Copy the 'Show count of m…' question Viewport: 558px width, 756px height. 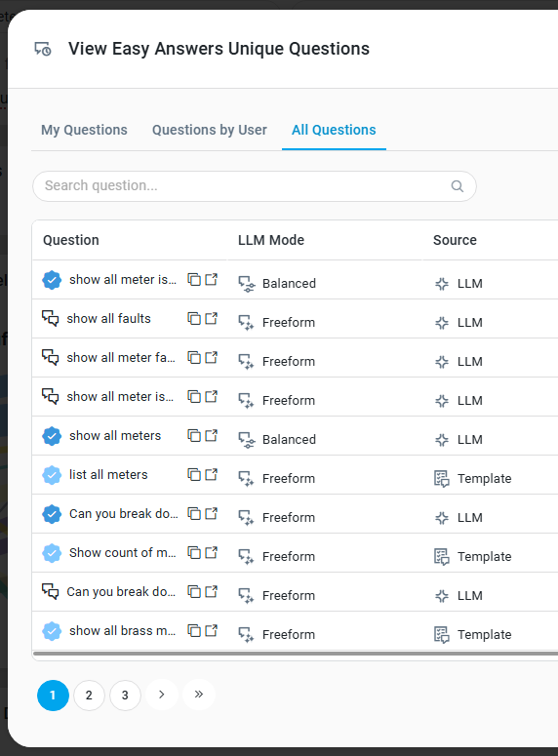pos(194,553)
